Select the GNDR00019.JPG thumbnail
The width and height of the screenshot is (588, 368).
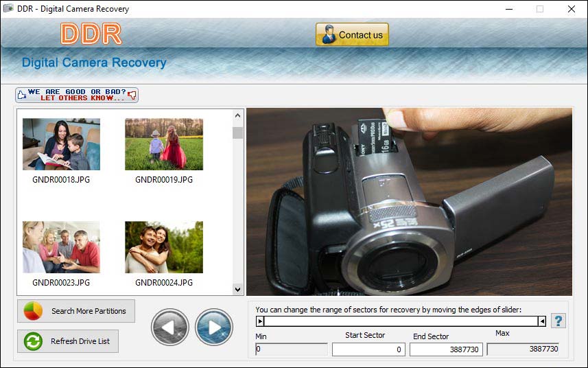click(164, 144)
